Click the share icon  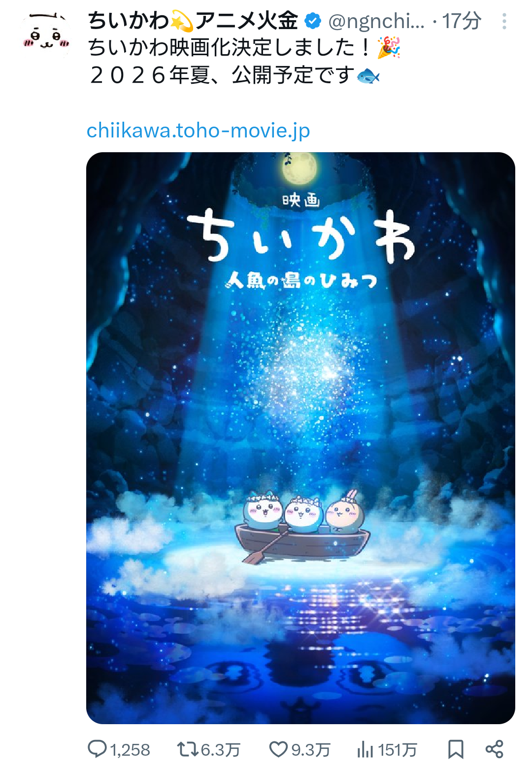pyautogui.click(x=494, y=749)
